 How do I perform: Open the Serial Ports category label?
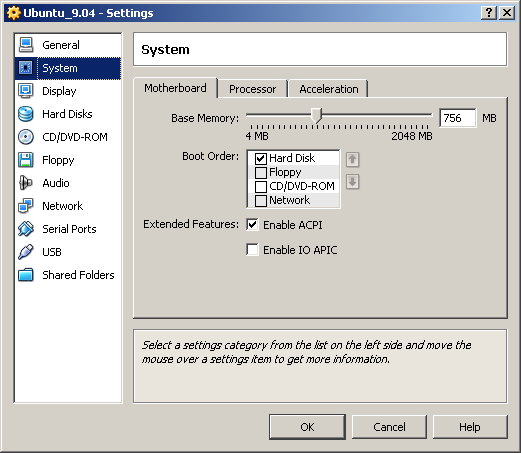pos(69,229)
